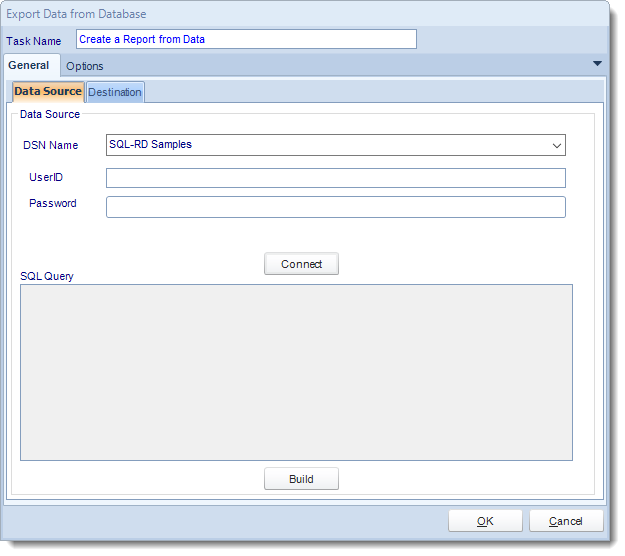Click inside the SQL Query box
The image size is (625, 556).
(296, 372)
